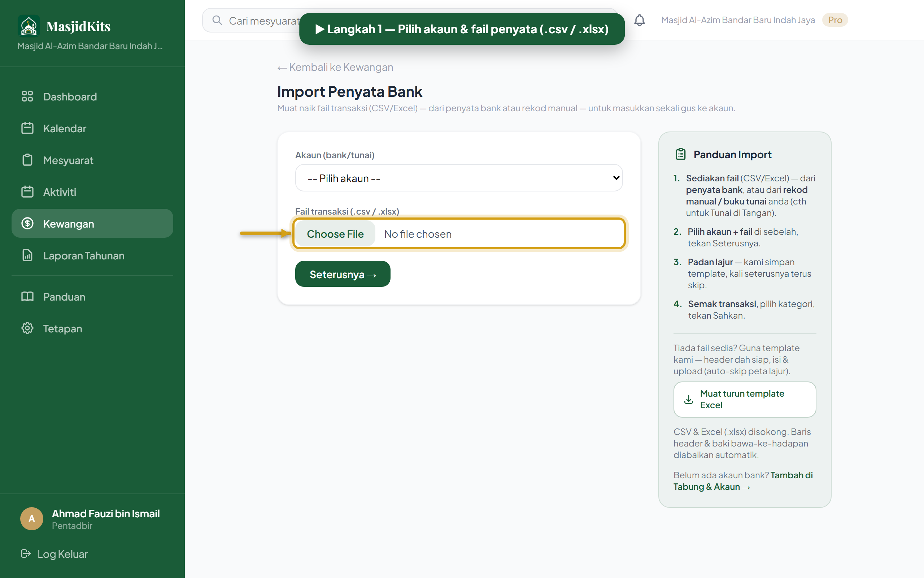Image resolution: width=924 pixels, height=578 pixels.
Task: Click the 'Fail transaksi (.csv / .xlsx)' label
Action: [x=347, y=211]
